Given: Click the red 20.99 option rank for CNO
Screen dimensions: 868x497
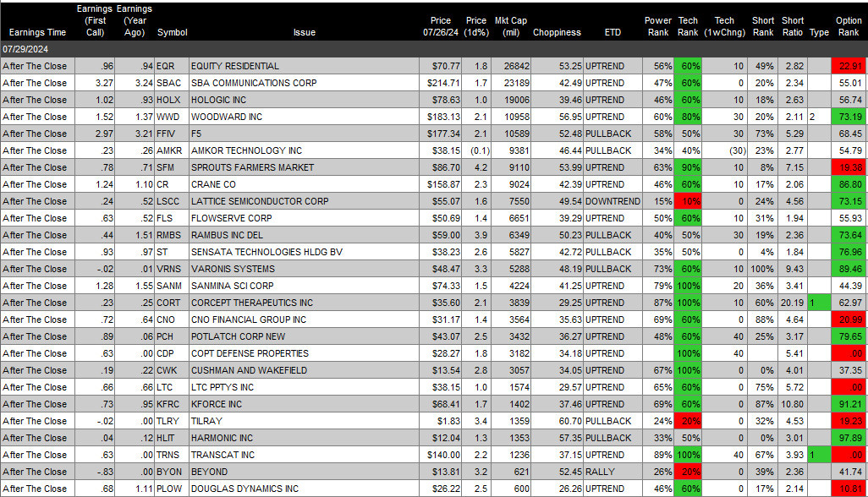Looking at the screenshot, I should point(849,319).
